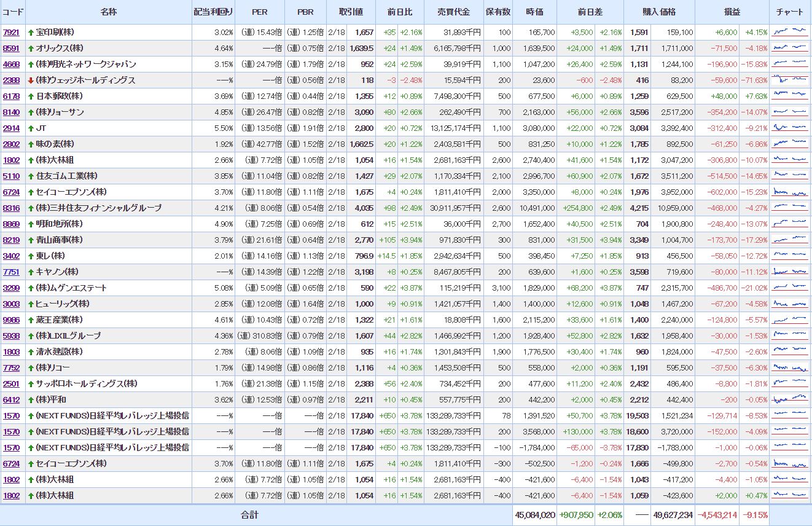Image resolution: width=812 pixels, height=526 pixels.
Task: Click the 損益 column header
Action: pos(732,12)
